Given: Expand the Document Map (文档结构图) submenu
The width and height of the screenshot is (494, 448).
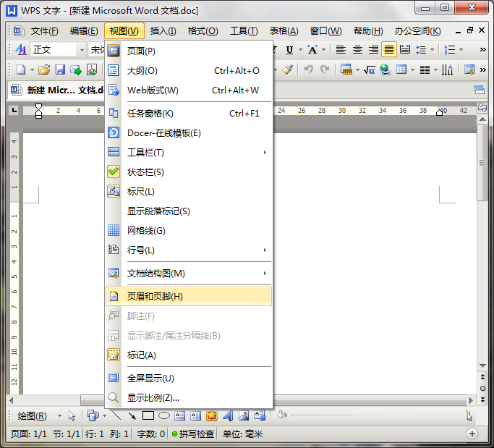Looking at the screenshot, I should [x=189, y=274].
